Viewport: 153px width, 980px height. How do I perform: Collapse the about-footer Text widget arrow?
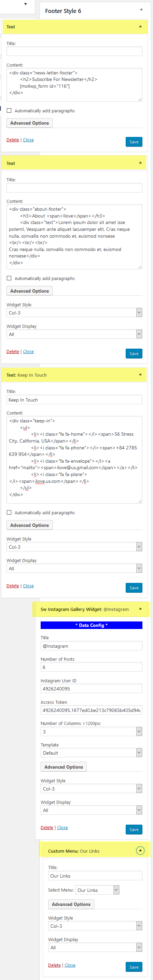click(x=140, y=163)
